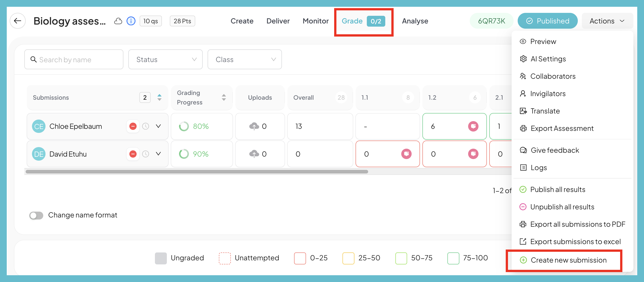Click David Etuhu's 90% grading progress ring
The image size is (644, 282).
tap(184, 154)
